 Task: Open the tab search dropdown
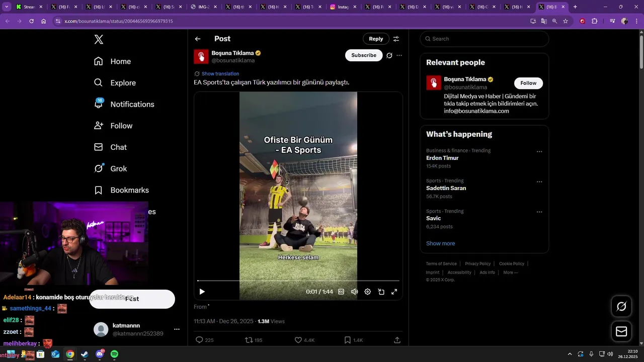click(x=7, y=7)
